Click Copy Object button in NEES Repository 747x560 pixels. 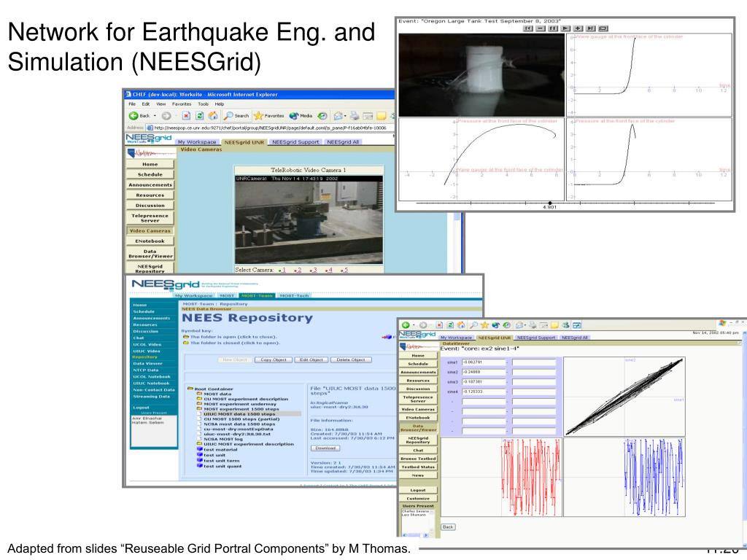(274, 360)
